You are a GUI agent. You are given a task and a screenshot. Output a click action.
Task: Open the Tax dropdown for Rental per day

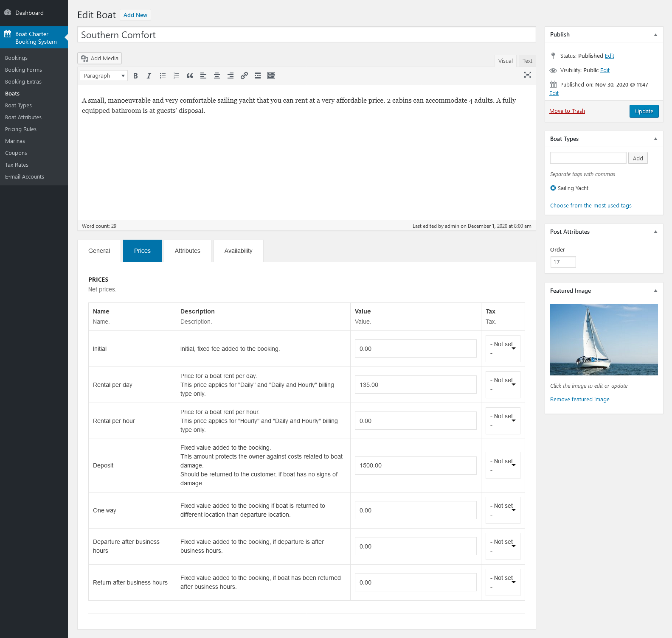click(503, 385)
